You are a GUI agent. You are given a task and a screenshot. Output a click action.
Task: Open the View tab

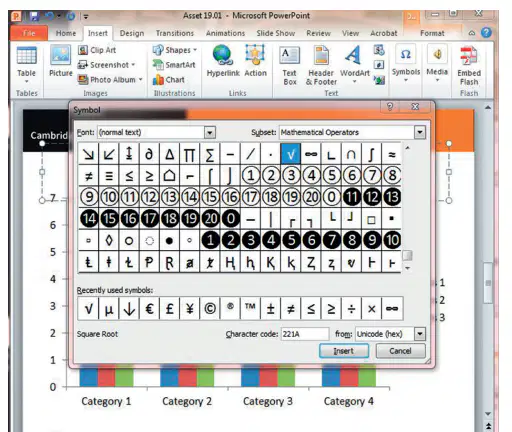point(350,33)
